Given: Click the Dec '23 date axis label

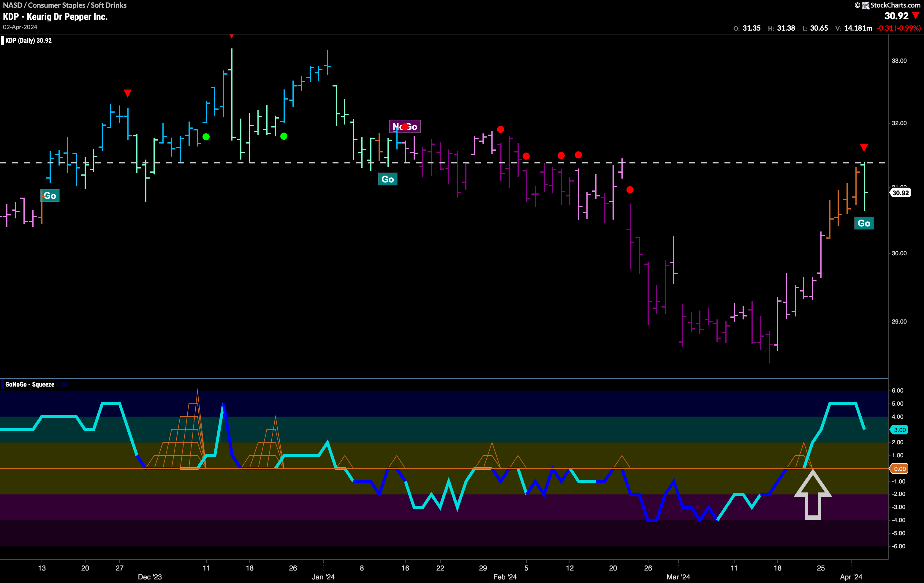Looking at the screenshot, I should tap(150, 577).
